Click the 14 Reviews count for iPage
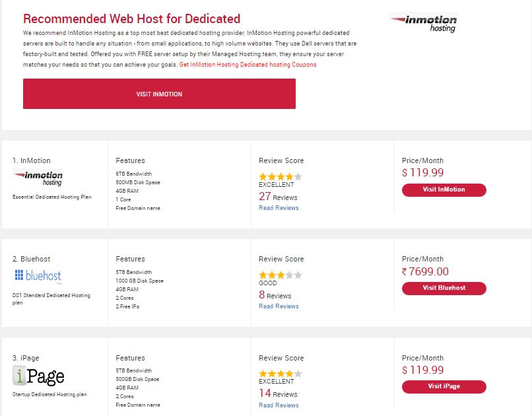The image size is (532, 416). click(x=278, y=394)
